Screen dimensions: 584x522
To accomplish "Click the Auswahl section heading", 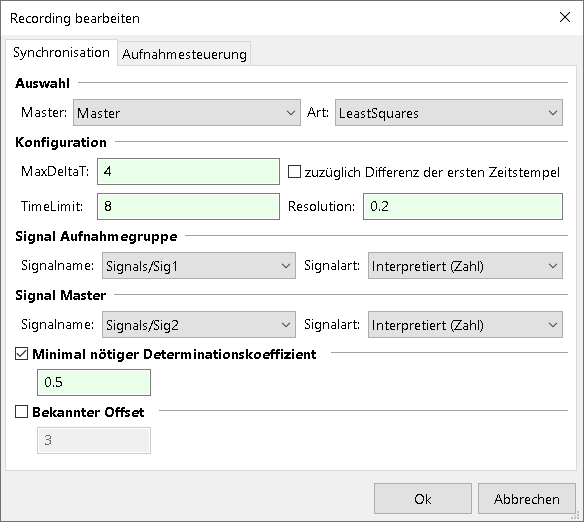I will click(x=42, y=83).
